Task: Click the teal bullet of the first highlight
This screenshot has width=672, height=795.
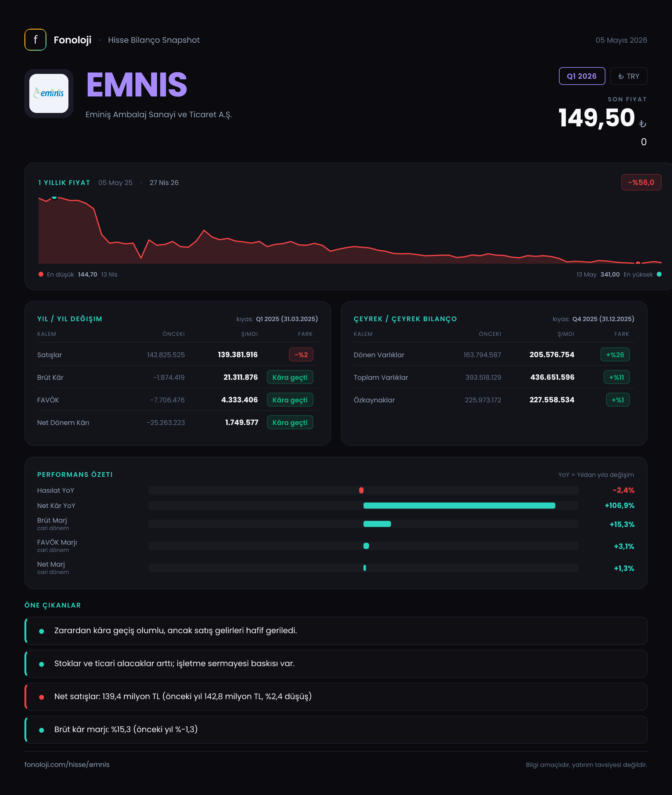Action: tap(42, 631)
